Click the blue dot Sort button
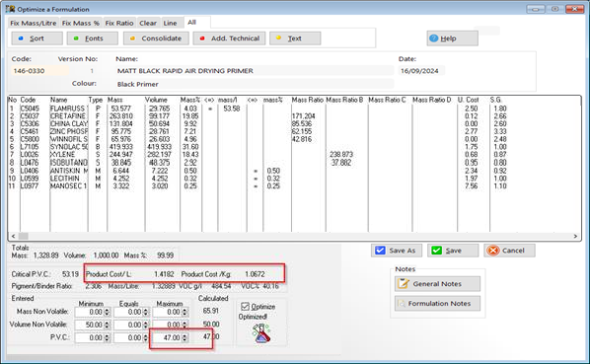The image size is (590, 364). click(37, 38)
